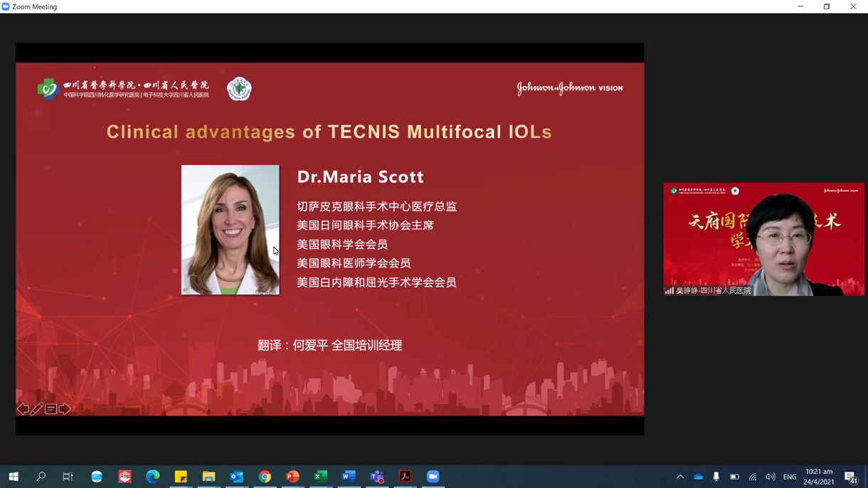This screenshot has height=488, width=868.
Task: Open the slide show menu icon
Action: pyautogui.click(x=51, y=409)
